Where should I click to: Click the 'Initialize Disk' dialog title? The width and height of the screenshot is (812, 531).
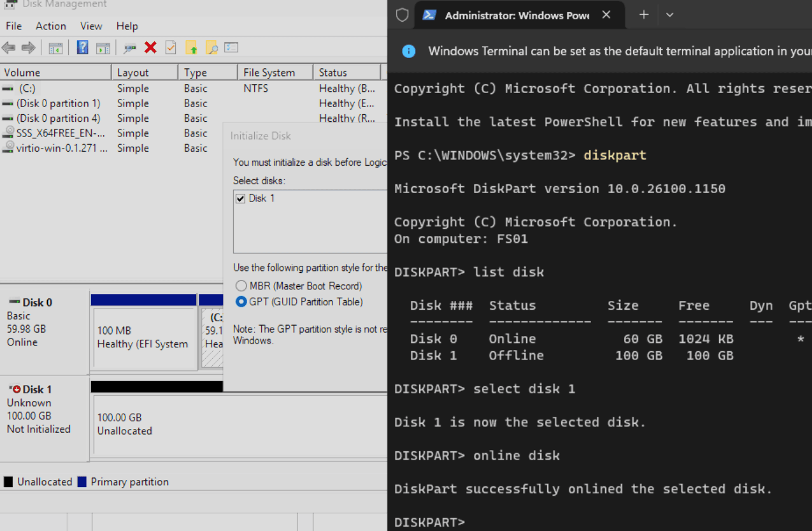click(260, 136)
